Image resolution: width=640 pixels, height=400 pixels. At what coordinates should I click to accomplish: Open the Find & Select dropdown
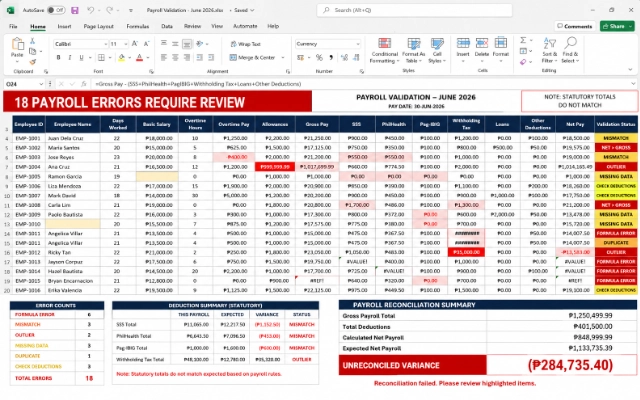pos(570,51)
